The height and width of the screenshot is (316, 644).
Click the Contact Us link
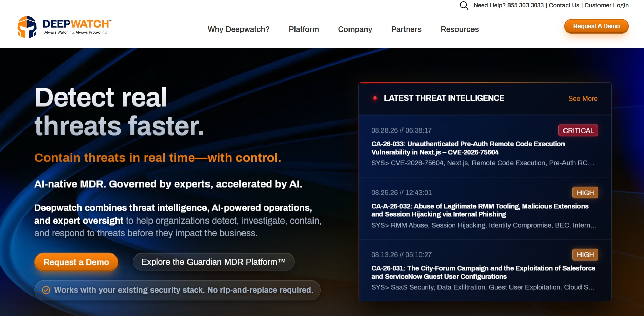[x=564, y=5]
